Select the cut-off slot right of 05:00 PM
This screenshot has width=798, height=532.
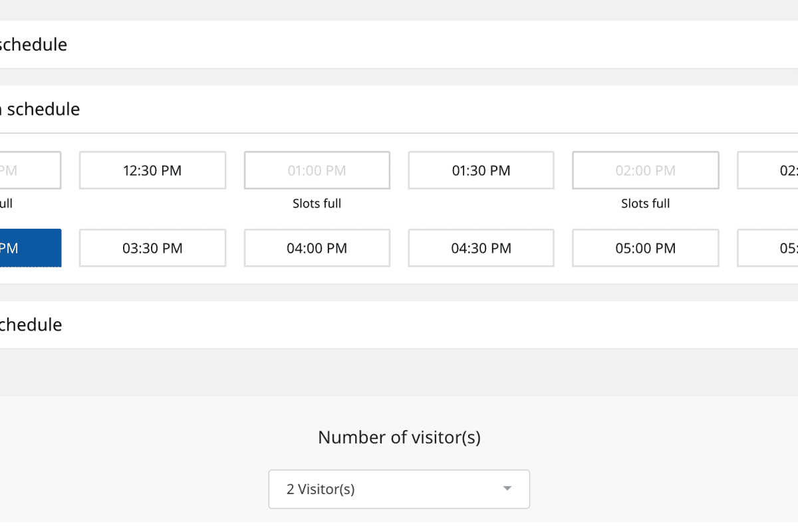coord(768,248)
